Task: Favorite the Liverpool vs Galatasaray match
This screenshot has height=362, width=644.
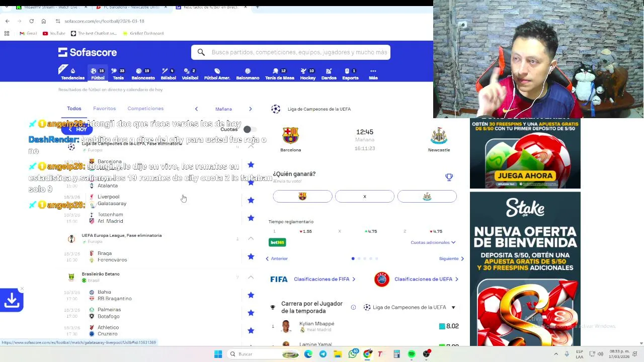Action: [251, 200]
